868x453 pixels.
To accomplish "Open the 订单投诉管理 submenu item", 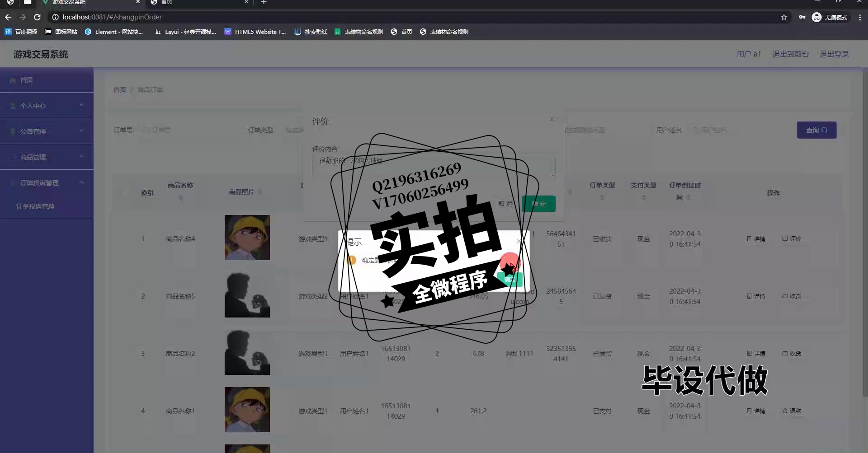I will [x=47, y=206].
